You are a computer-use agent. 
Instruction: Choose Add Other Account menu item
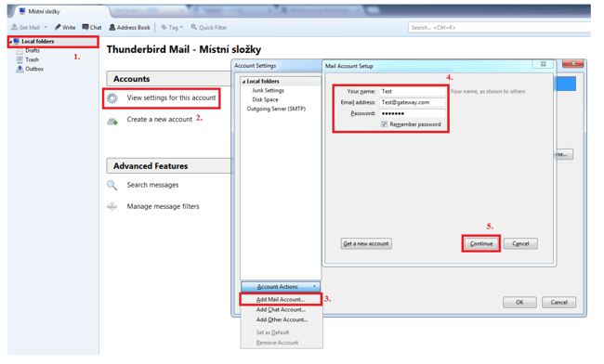pos(282,319)
